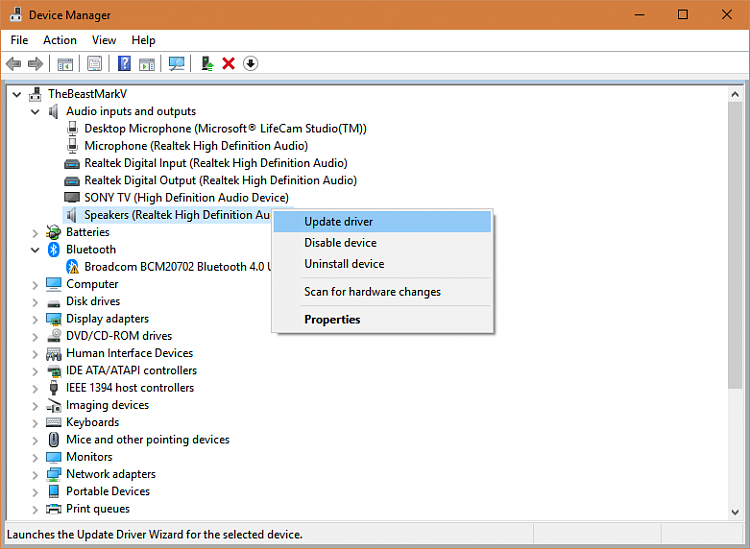The height and width of the screenshot is (549, 750).
Task: Select Microphone (Realtek High Definition Audio)
Action: pos(196,146)
